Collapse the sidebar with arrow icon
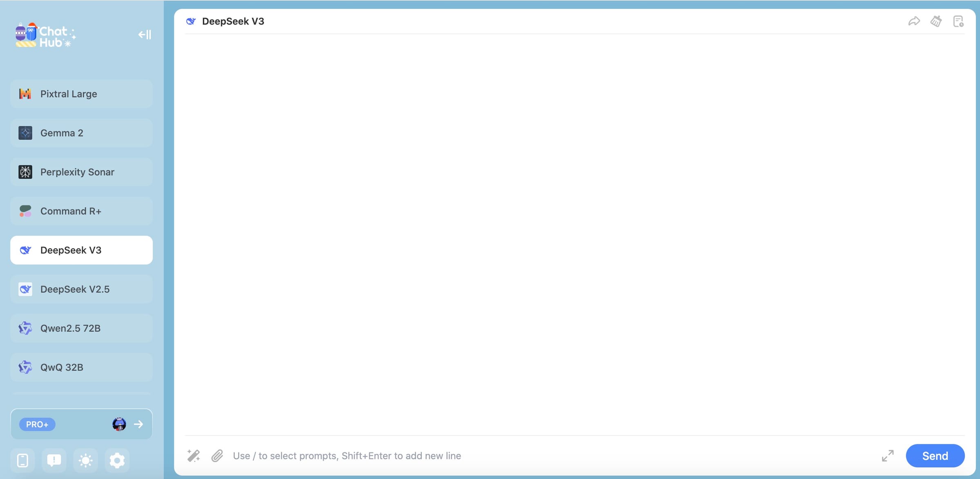This screenshot has width=980, height=479. click(x=145, y=35)
